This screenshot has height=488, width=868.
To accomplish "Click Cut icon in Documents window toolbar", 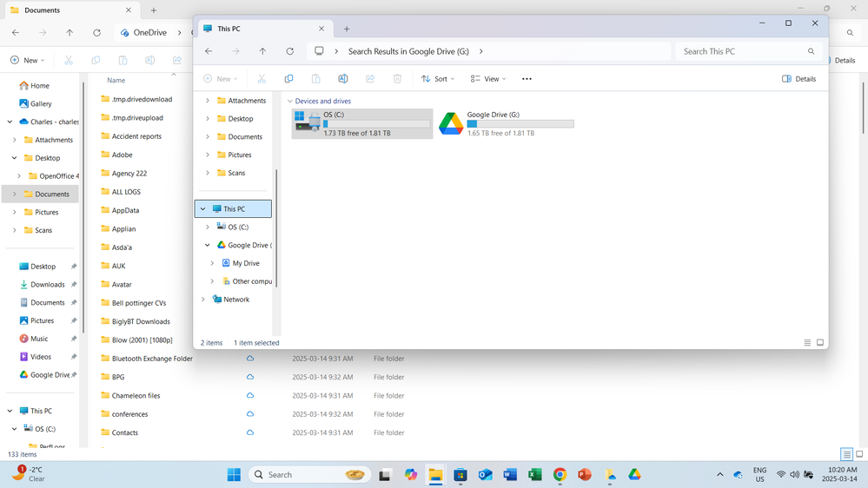I will (69, 60).
